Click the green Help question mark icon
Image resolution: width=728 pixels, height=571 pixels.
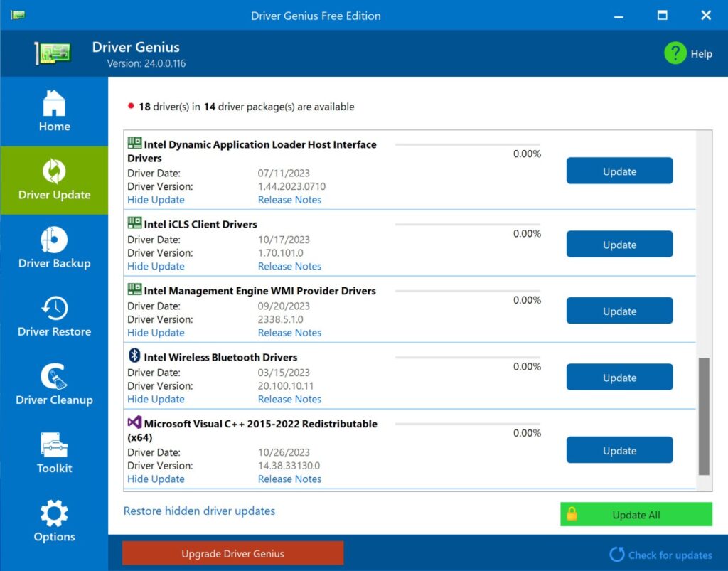click(x=675, y=53)
